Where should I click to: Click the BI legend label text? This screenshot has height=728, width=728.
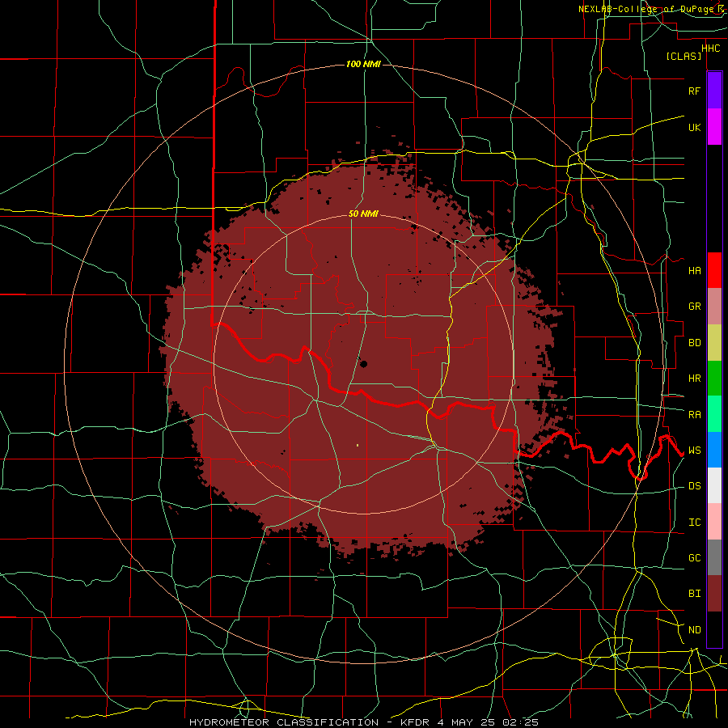tap(694, 594)
